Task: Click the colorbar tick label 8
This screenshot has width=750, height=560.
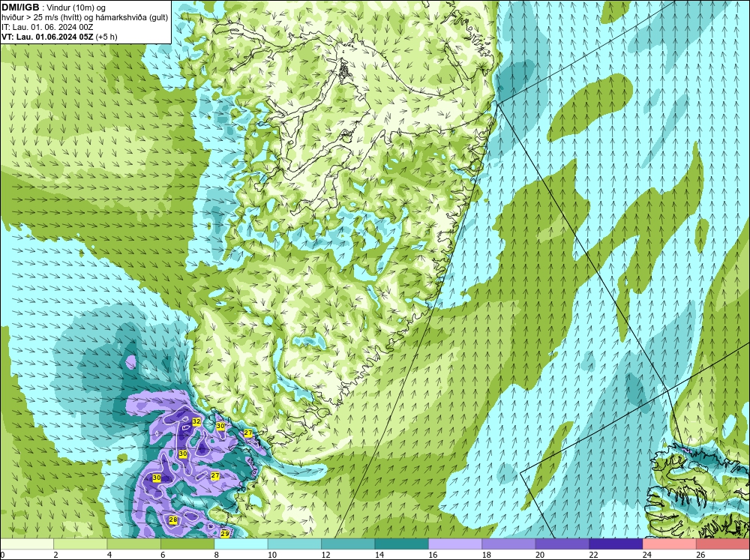Action: pyautogui.click(x=217, y=555)
